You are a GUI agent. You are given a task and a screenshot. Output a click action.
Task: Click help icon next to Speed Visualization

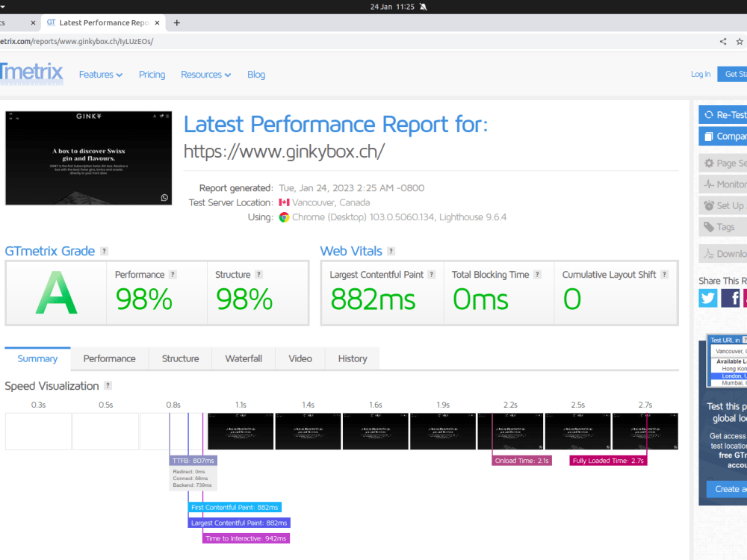tap(108, 386)
